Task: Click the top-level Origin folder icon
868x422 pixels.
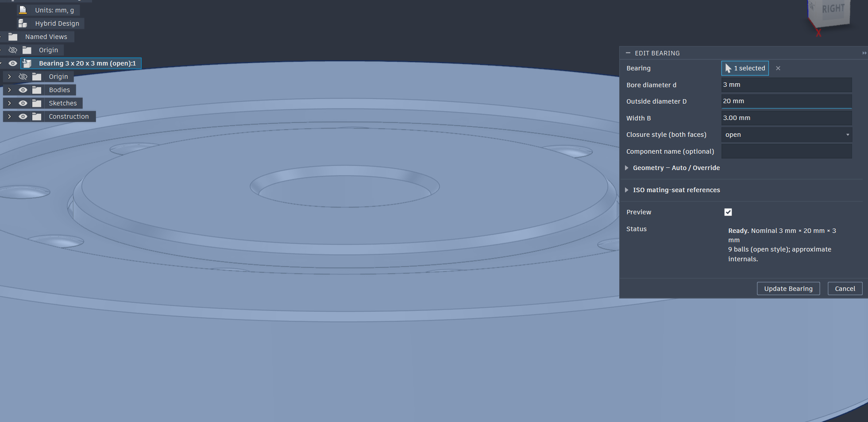Action: tap(27, 50)
